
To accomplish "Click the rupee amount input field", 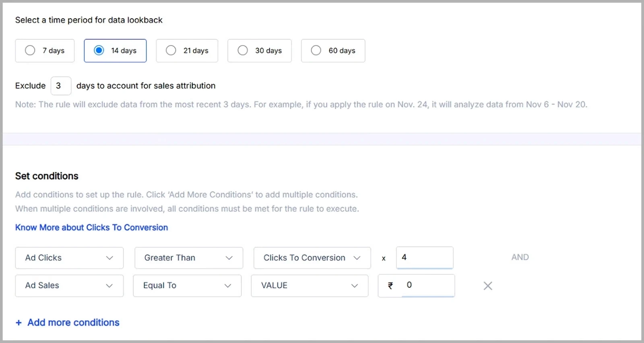I will [x=427, y=285].
